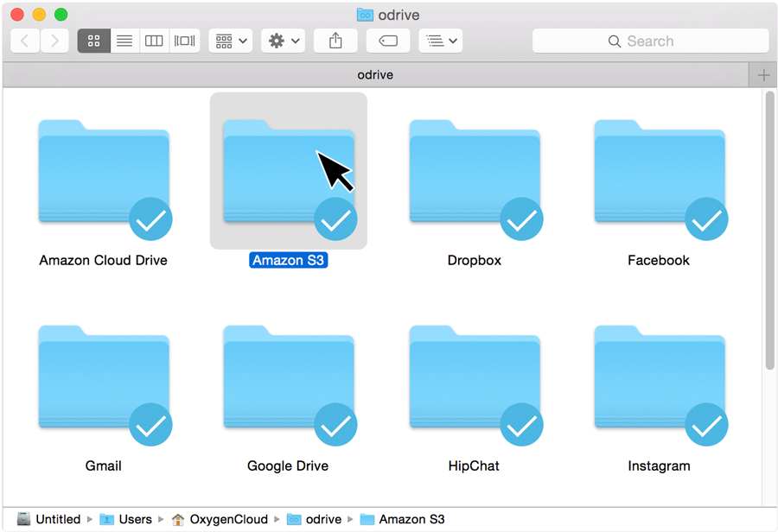Image resolution: width=778 pixels, height=532 pixels.
Task: Click the Tags icon in toolbar
Action: tap(387, 41)
